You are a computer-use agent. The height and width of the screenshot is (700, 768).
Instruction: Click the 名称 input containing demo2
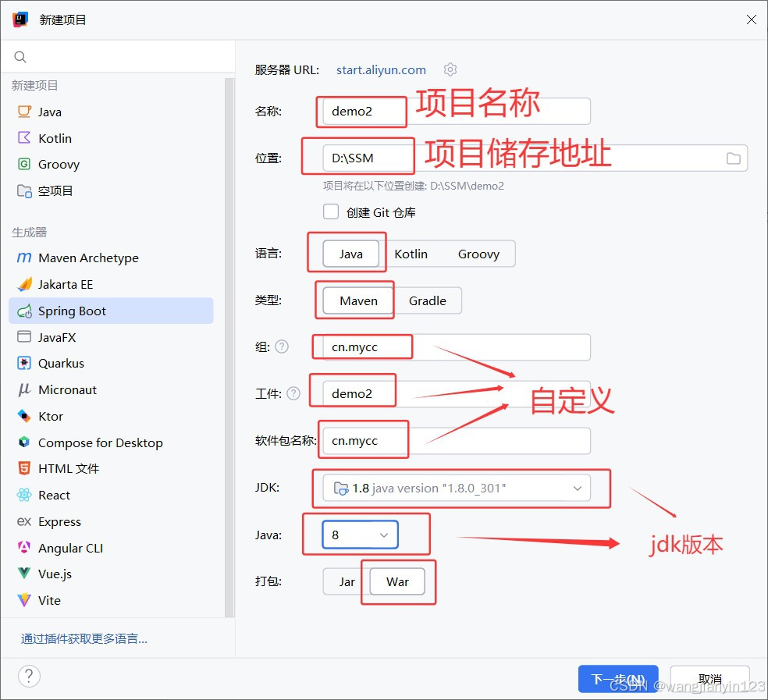coord(457,111)
